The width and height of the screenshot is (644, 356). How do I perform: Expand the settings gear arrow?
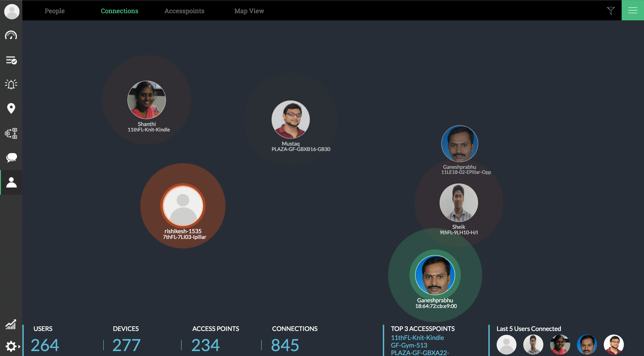19,347
